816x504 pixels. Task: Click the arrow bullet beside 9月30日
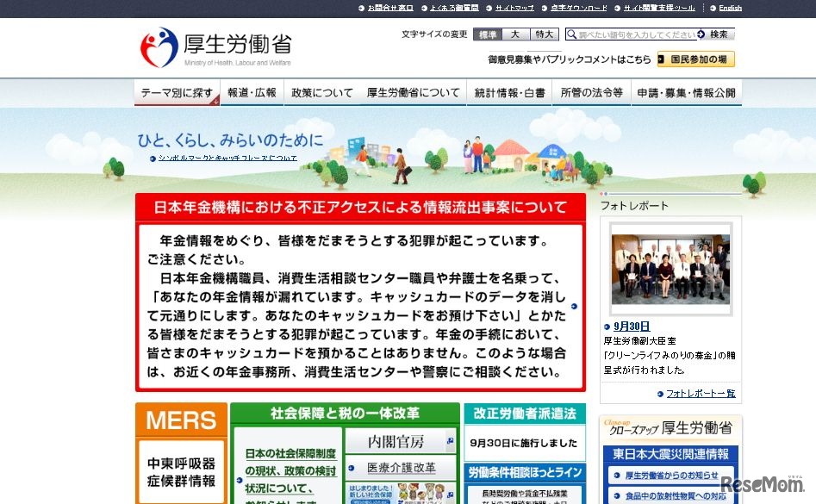pyautogui.click(x=607, y=327)
